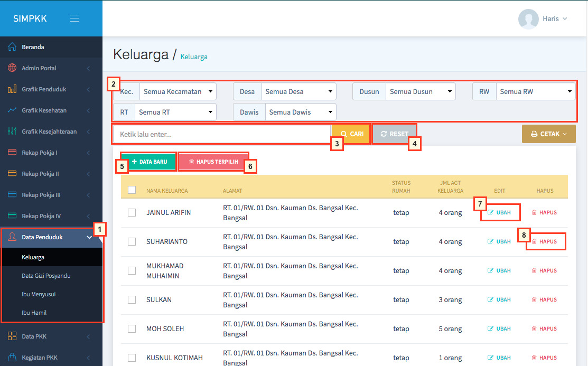Viewport: 588px width, 366px height.
Task: Select Ibu Hamil in the sidebar
Action: pos(34,313)
